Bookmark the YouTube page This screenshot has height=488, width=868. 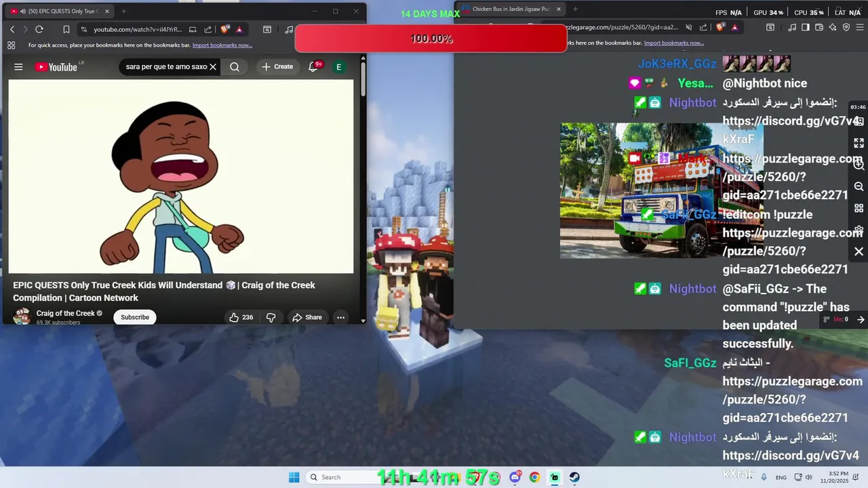tap(66, 29)
